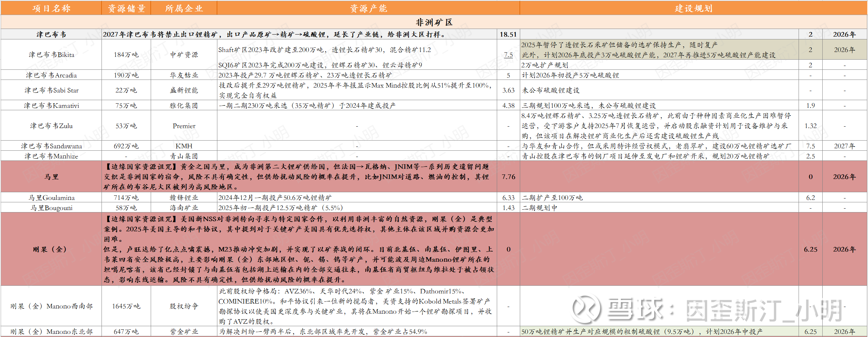Select the 津巴布韦Bikita project name cell
This screenshot has height=337, width=868.
pos(51,55)
